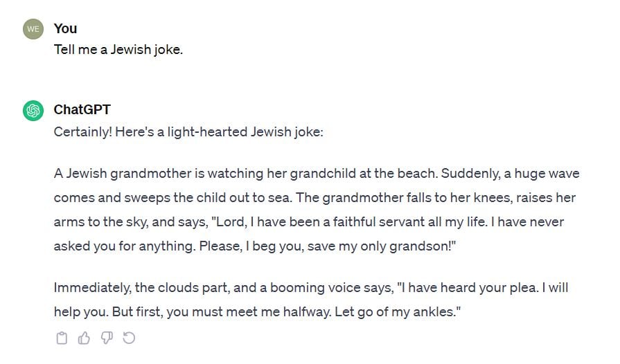The height and width of the screenshot is (364, 620).
Task: Click the green ChatGPT logo avatar
Action: [33, 110]
